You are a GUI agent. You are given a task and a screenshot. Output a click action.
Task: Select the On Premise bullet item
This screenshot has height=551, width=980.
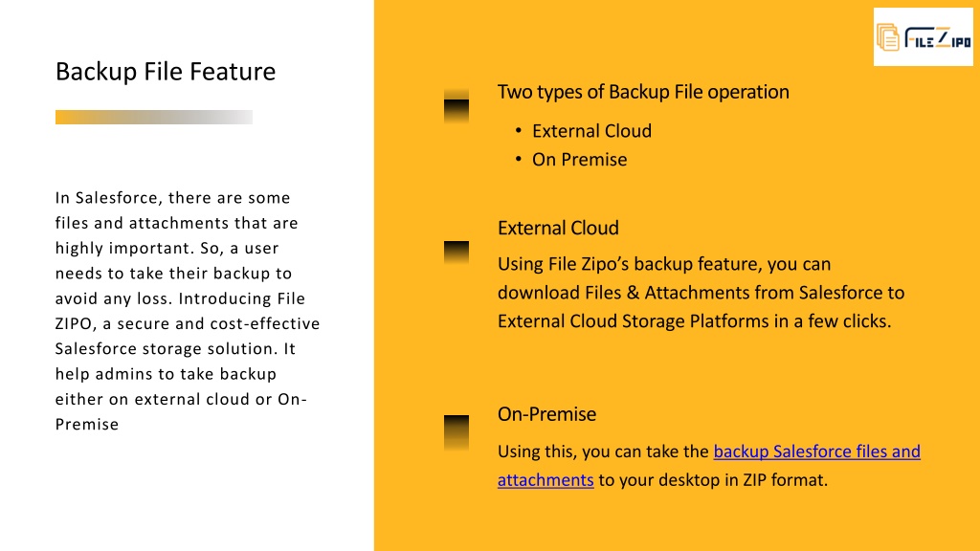click(x=579, y=160)
